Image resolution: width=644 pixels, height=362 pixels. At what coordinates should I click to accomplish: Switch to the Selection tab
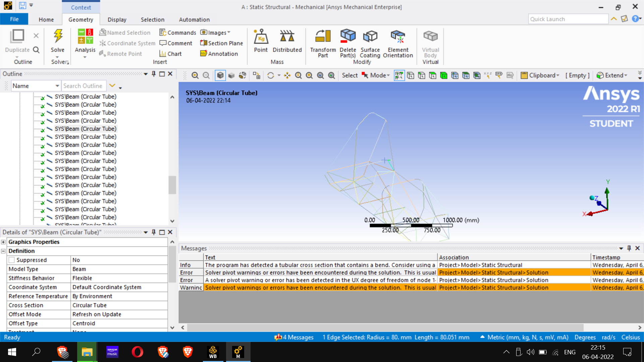[x=153, y=19]
